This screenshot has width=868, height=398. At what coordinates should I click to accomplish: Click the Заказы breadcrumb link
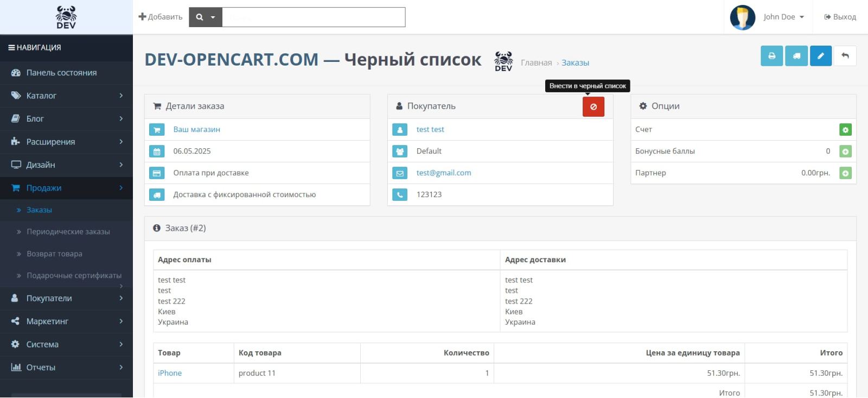tap(575, 63)
